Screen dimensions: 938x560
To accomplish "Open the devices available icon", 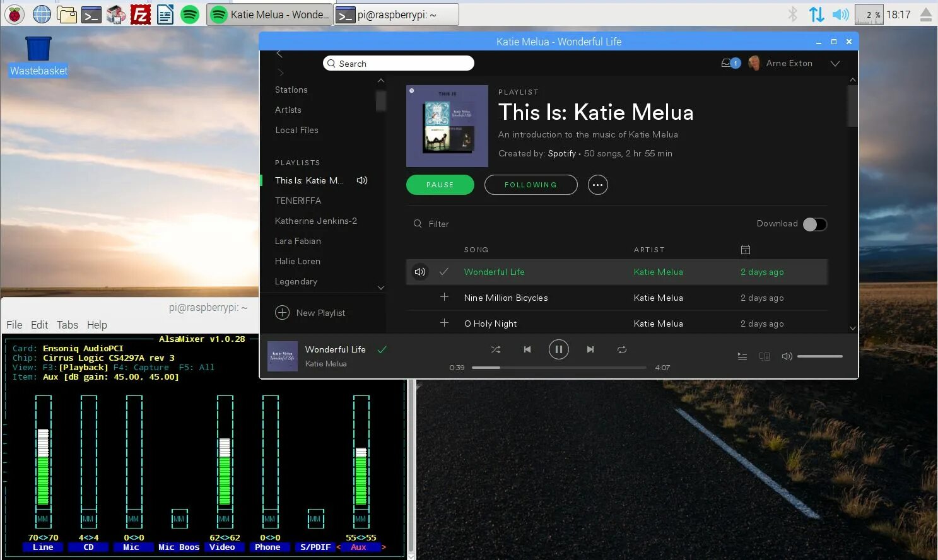I will click(765, 356).
